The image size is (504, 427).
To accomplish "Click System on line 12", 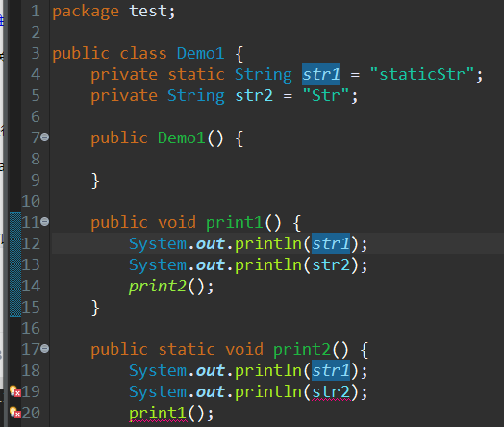I will pos(158,243).
